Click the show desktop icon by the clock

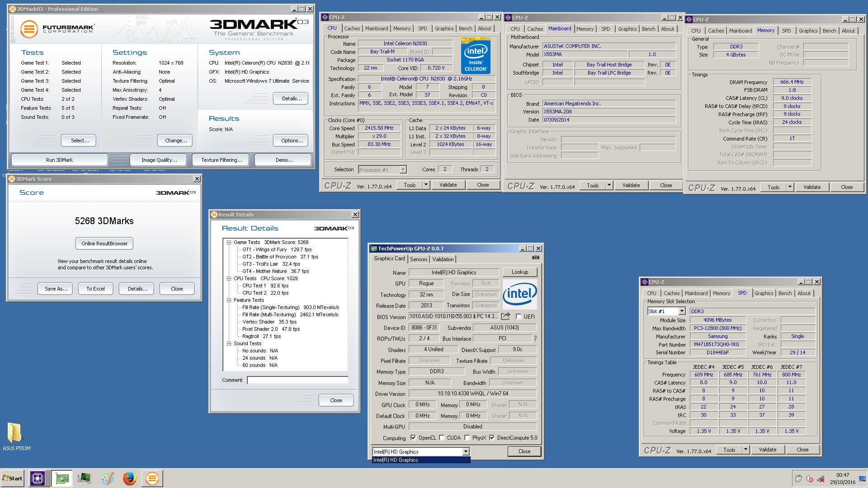863,479
